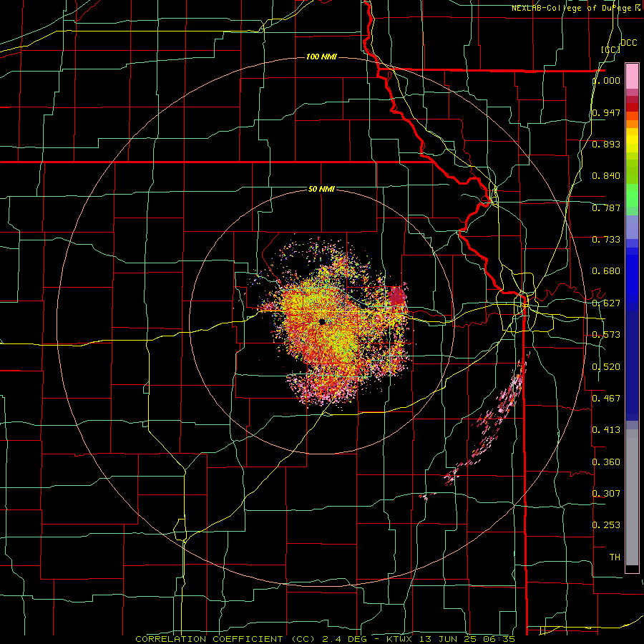The width and height of the screenshot is (644, 644).
Task: Click the 0.307 color scale value
Action: point(606,493)
